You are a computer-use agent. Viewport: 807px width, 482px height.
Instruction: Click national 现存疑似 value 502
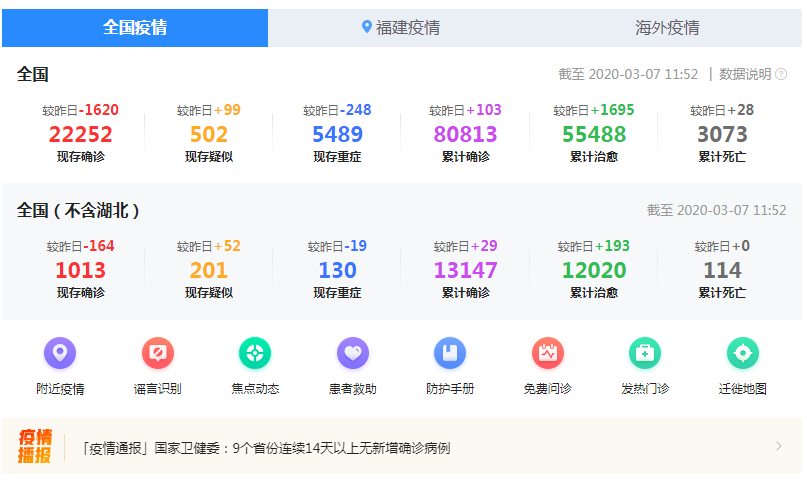click(x=209, y=135)
